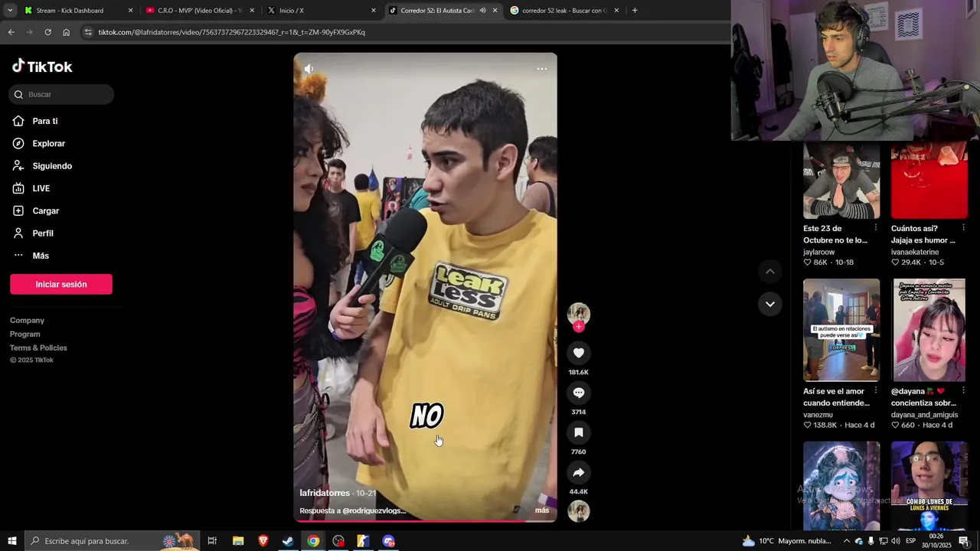980x551 pixels.
Task: Follow creator with red plus badge
Action: coord(579,327)
